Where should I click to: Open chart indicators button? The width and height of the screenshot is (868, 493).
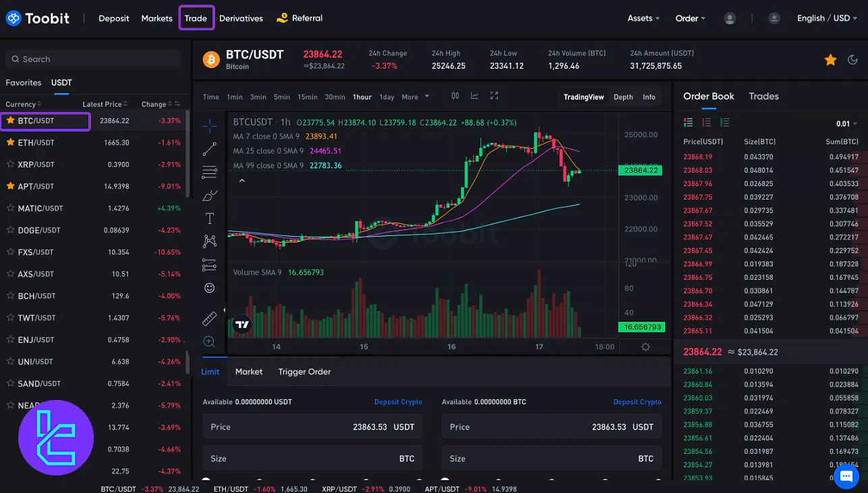point(475,96)
